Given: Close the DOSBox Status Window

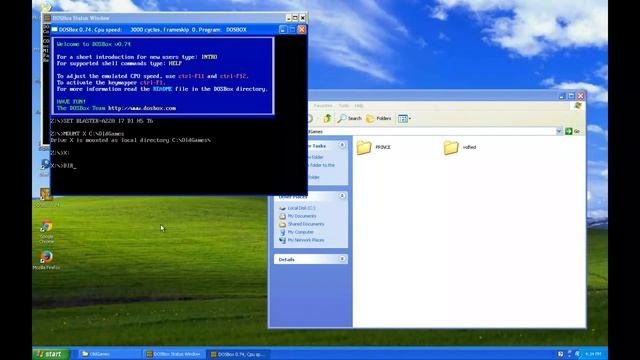Looking at the screenshot, I should click(302, 18).
